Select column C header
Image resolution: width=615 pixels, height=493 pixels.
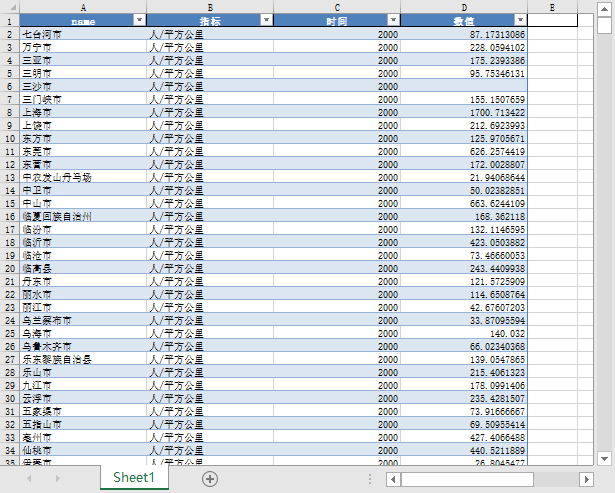coord(337,7)
